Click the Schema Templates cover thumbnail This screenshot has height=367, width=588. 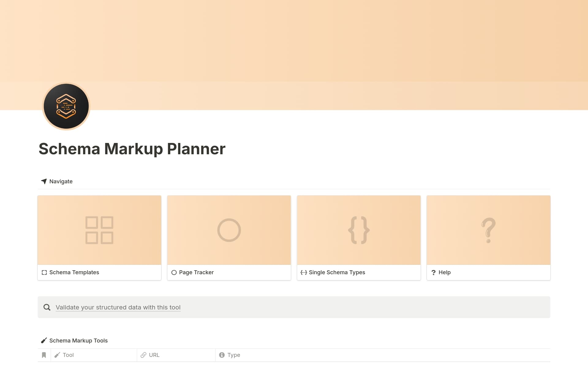click(99, 230)
